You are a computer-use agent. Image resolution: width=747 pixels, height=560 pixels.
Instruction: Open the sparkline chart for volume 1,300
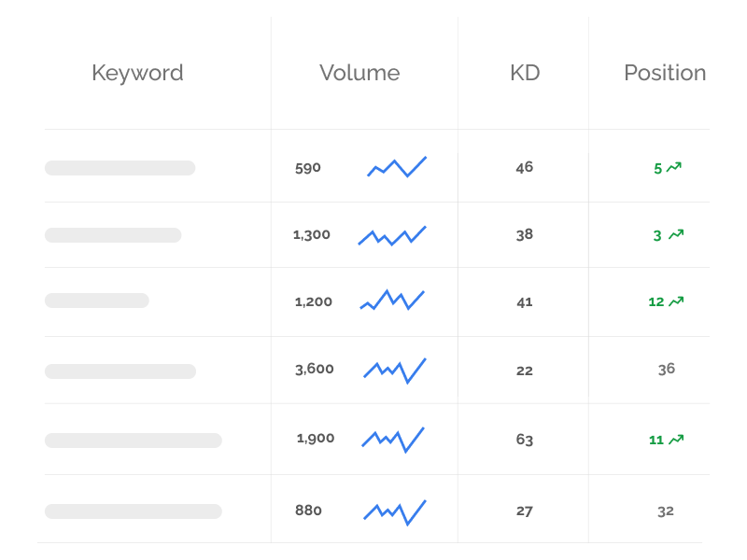[392, 235]
